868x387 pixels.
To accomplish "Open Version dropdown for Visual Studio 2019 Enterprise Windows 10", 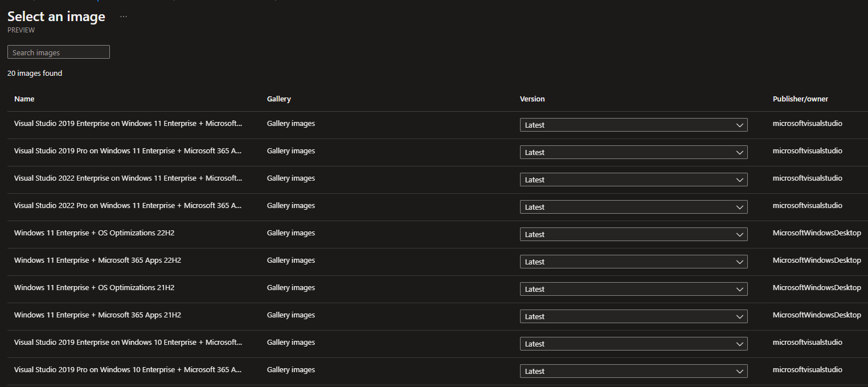I will click(634, 344).
